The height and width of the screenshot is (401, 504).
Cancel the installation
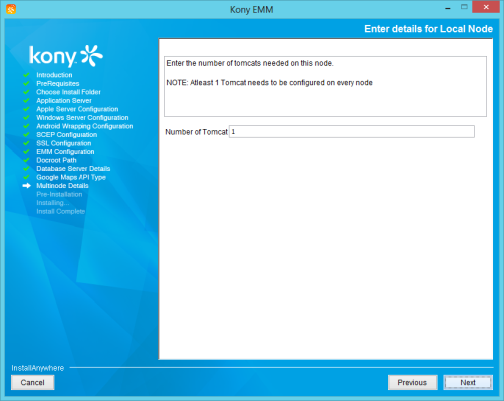(32, 382)
